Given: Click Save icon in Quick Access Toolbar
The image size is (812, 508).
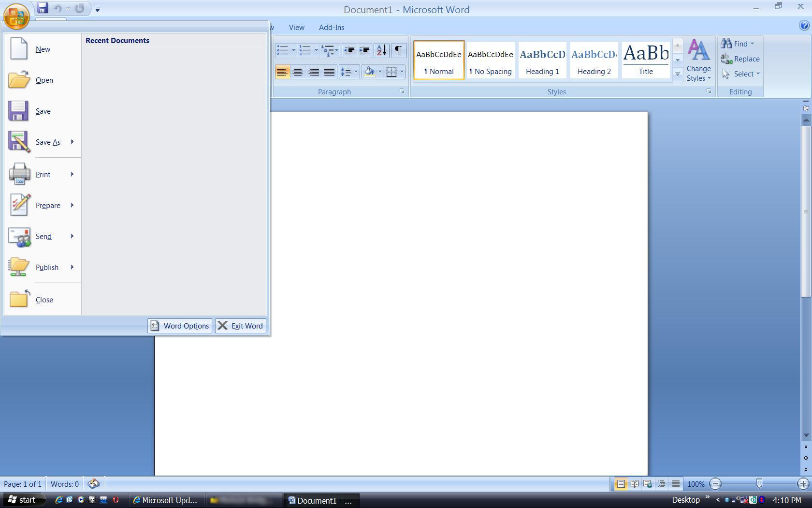Looking at the screenshot, I should tap(43, 8).
